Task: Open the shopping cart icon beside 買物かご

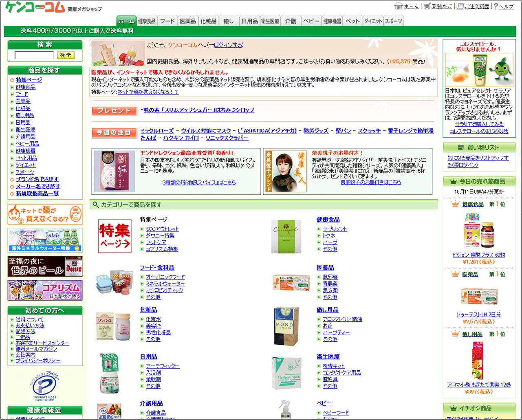Action: point(427,6)
